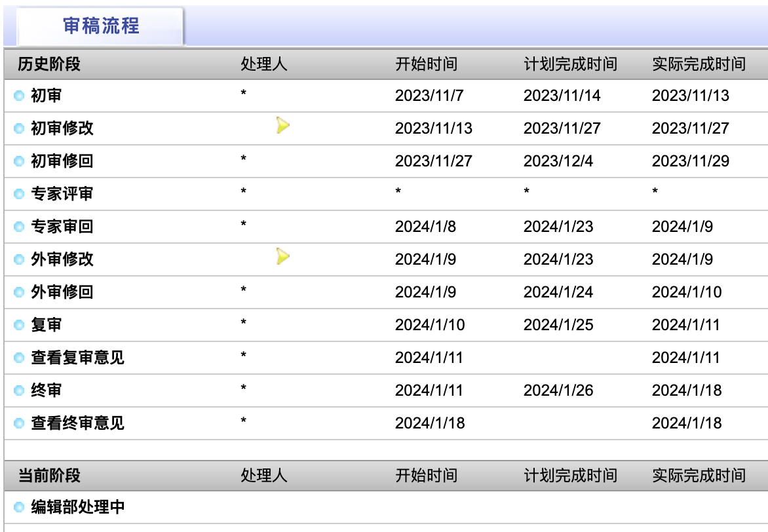Click the yellow arrow icon beside 外审修改
This screenshot has height=532, width=768.
(282, 256)
